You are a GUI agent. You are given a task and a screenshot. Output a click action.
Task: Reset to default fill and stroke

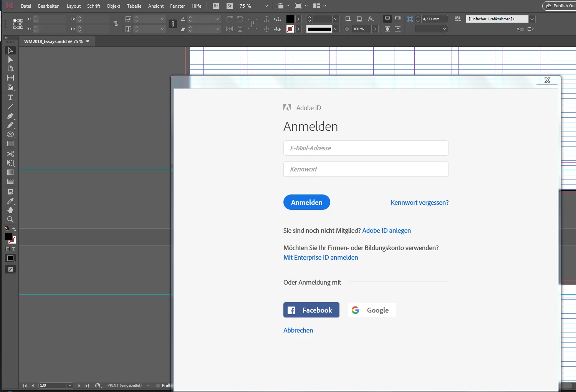(7, 228)
